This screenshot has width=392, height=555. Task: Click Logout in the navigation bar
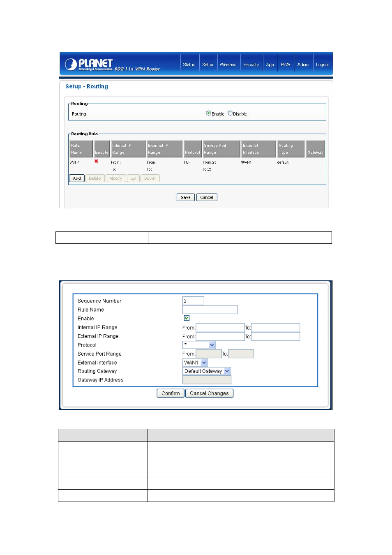(x=323, y=65)
